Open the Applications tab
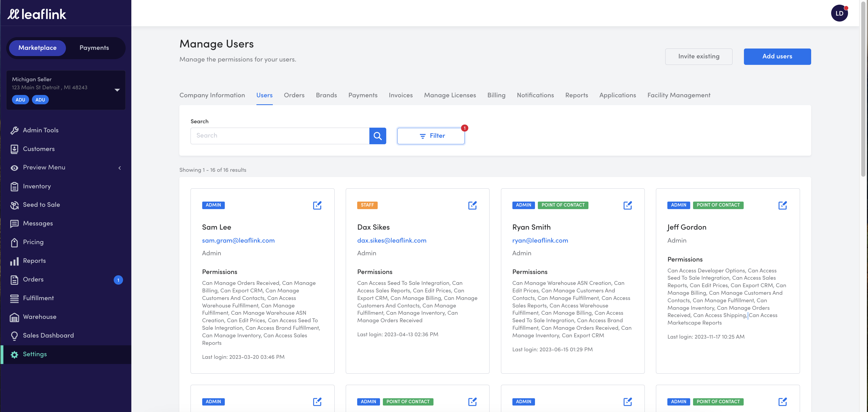The width and height of the screenshot is (868, 412). pos(617,95)
